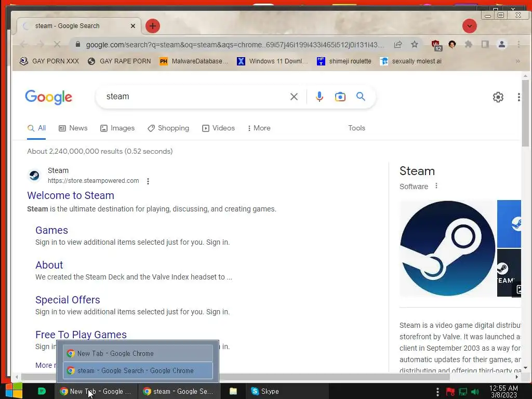Open File Explorer from the taskbar
The image size is (532, 399).
233,391
